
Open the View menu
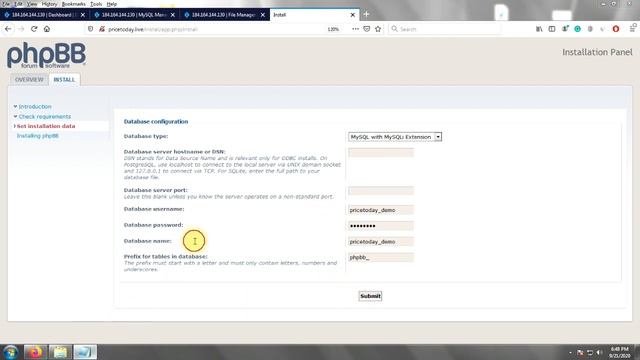pos(32,4)
